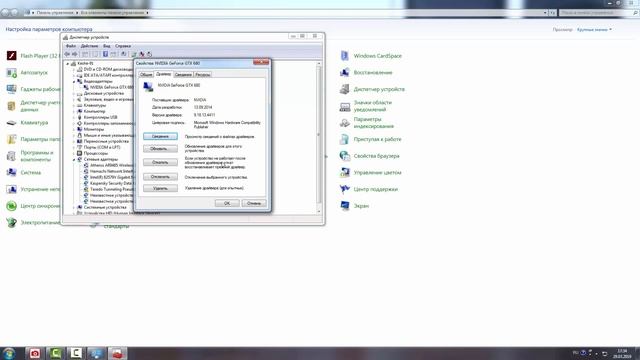Open the system tray clock
640x360 pixels.
click(622, 353)
